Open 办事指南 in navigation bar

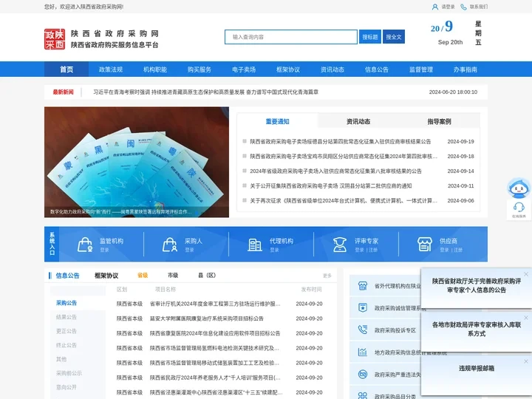(465, 69)
